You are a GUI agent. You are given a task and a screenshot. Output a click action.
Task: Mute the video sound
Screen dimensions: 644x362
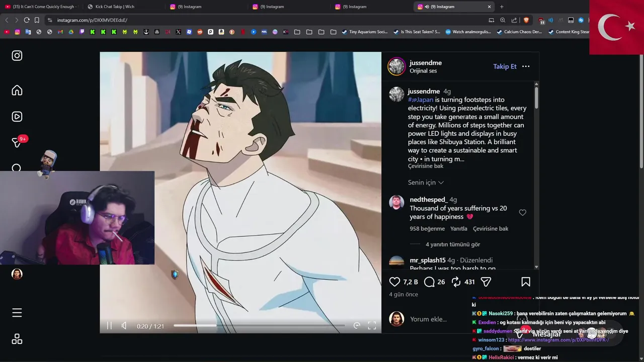(124, 326)
